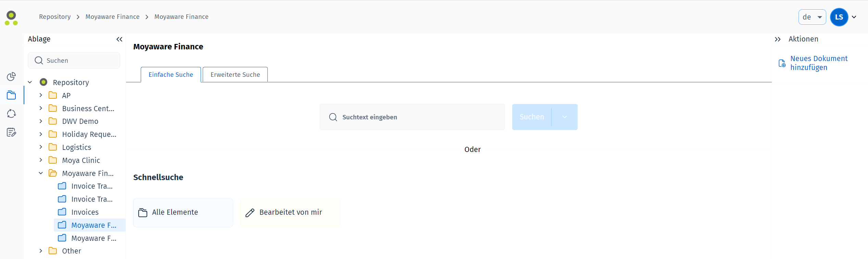Focus the Suchtext eingeben field
868x259 pixels.
pyautogui.click(x=412, y=117)
